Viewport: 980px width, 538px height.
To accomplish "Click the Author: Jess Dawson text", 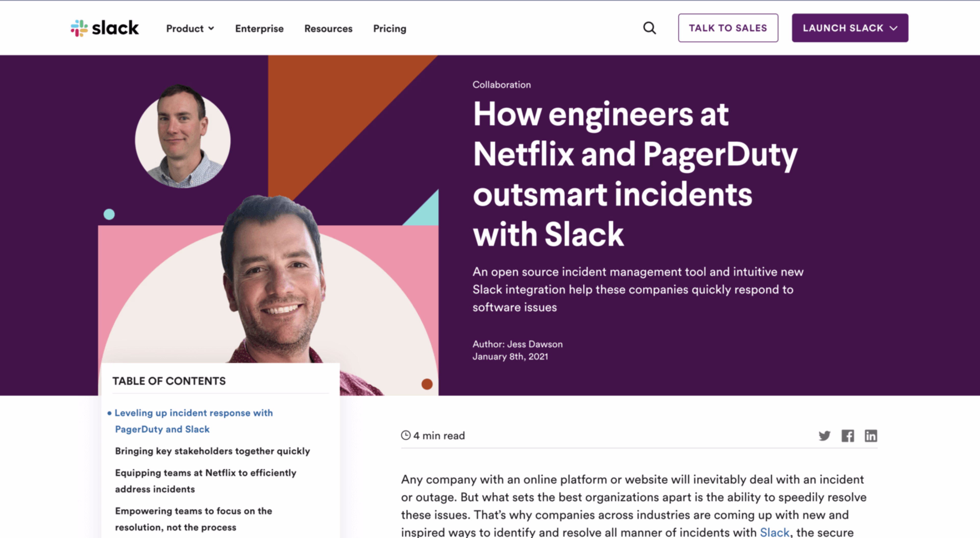I will [517, 344].
